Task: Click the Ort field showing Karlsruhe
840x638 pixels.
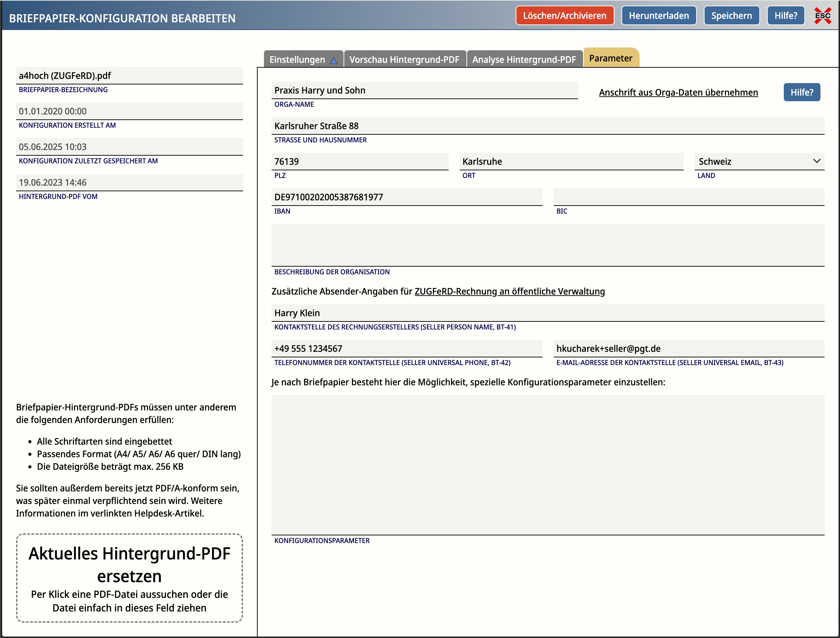Action: 571,161
